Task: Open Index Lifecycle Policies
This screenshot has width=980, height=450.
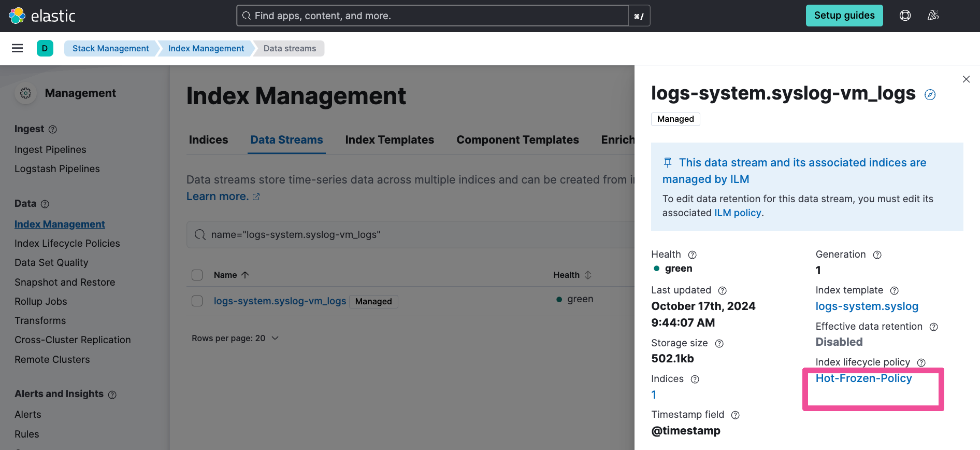Action: pyautogui.click(x=67, y=244)
